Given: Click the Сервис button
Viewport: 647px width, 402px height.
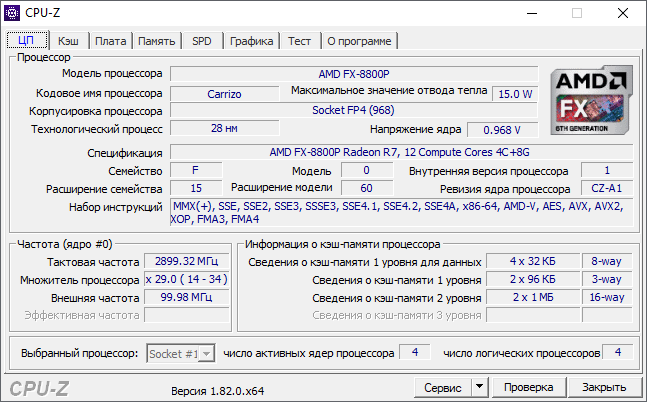Looking at the screenshot, I should pos(443,387).
